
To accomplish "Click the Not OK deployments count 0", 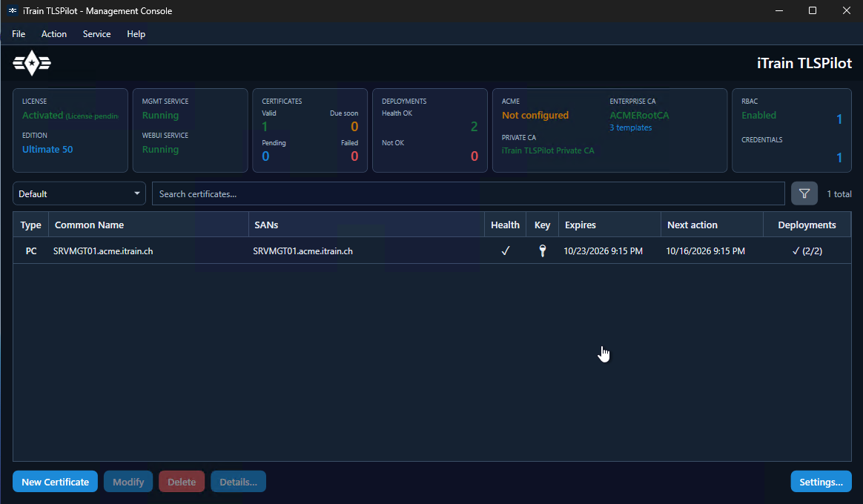I will click(474, 156).
